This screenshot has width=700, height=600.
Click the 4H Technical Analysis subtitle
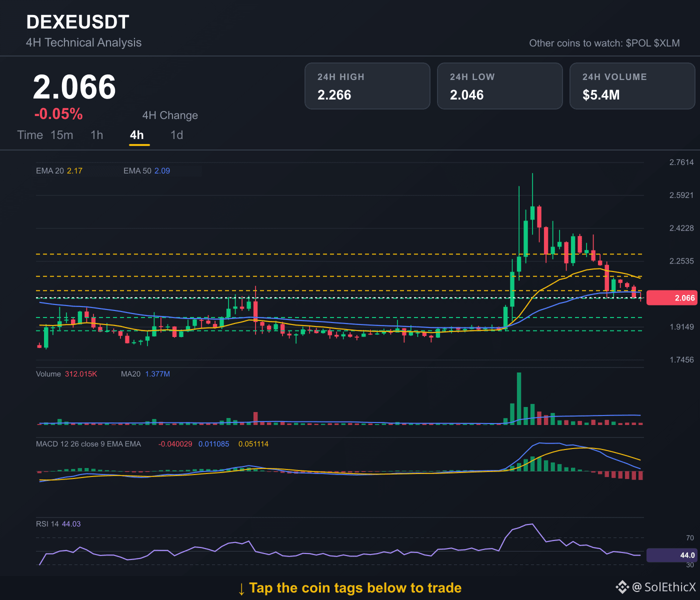coord(83,42)
